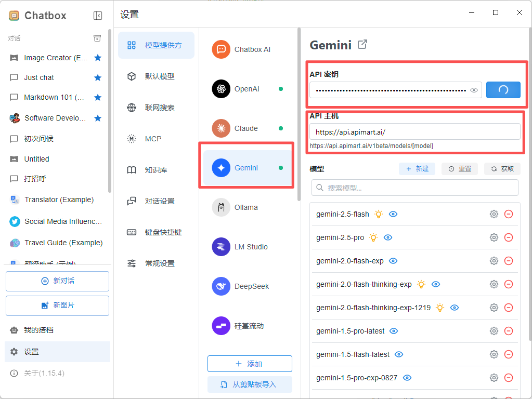Click the conversation filter icon
Image resolution: width=532 pixels, height=399 pixels.
[97, 38]
